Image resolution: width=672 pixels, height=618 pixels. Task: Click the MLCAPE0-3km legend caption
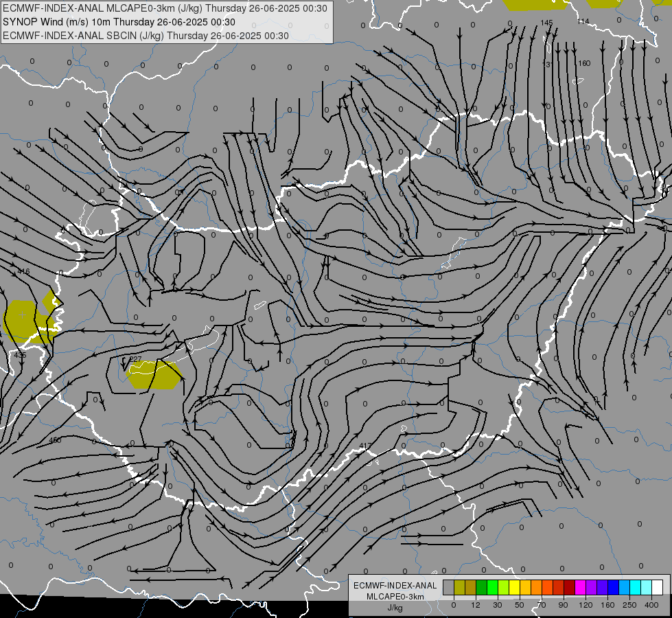(395, 597)
